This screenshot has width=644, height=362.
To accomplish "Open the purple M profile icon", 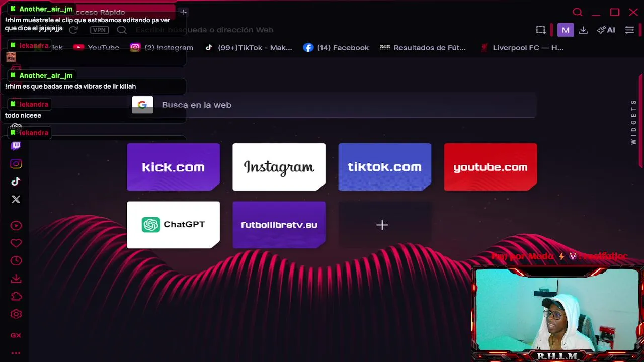I will tap(566, 30).
